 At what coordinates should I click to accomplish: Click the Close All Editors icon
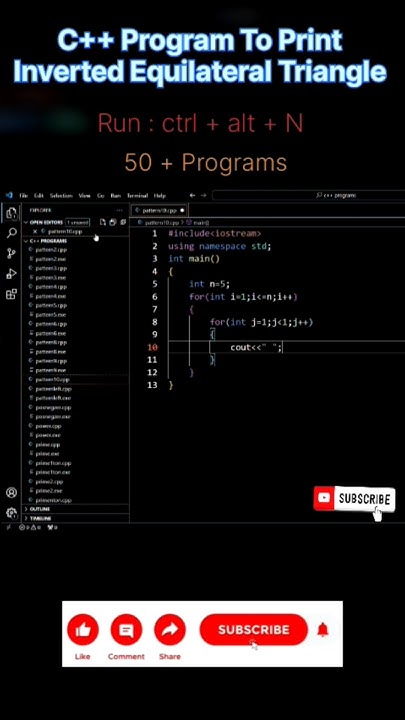pyautogui.click(x=123, y=222)
